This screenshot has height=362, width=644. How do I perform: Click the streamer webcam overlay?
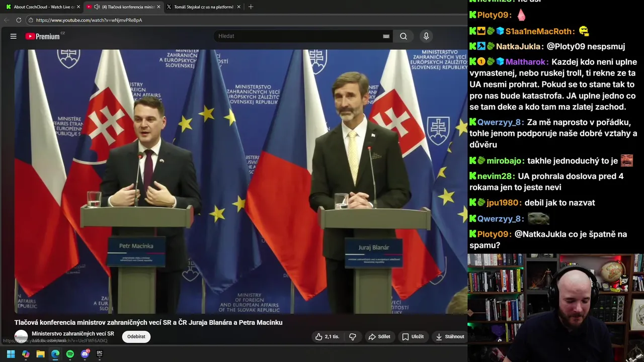click(555, 308)
